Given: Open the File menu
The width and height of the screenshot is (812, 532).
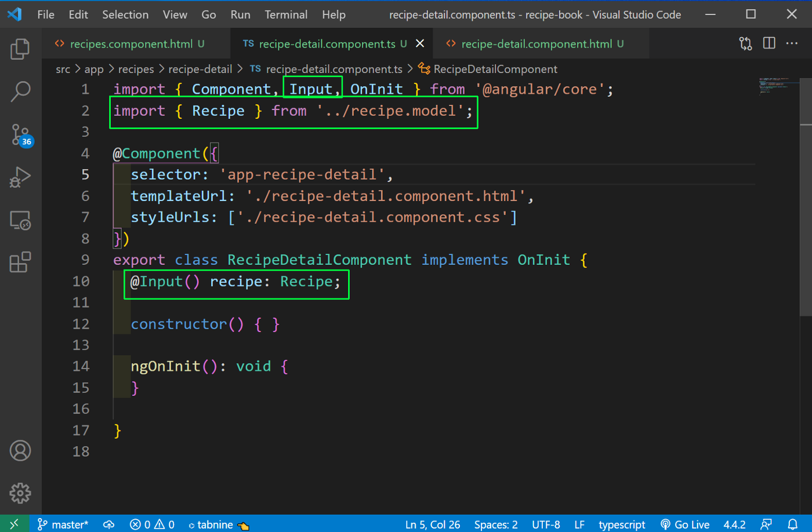Looking at the screenshot, I should pos(46,14).
